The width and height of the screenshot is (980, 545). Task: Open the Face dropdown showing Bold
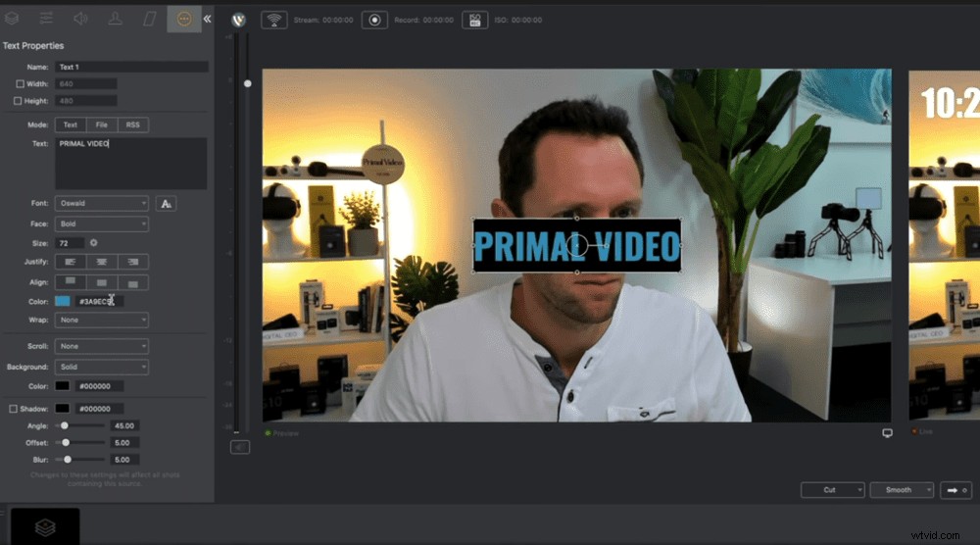pos(102,223)
